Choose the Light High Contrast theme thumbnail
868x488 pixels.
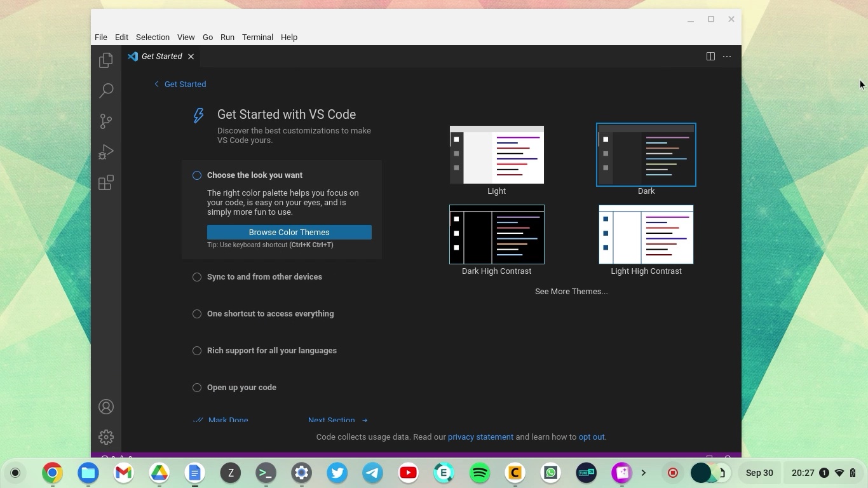point(646,234)
